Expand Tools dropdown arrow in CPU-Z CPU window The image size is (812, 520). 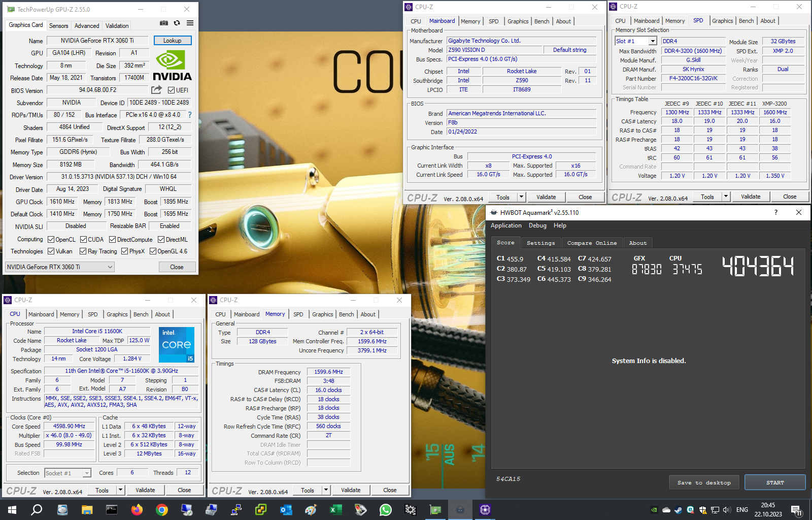click(x=120, y=490)
